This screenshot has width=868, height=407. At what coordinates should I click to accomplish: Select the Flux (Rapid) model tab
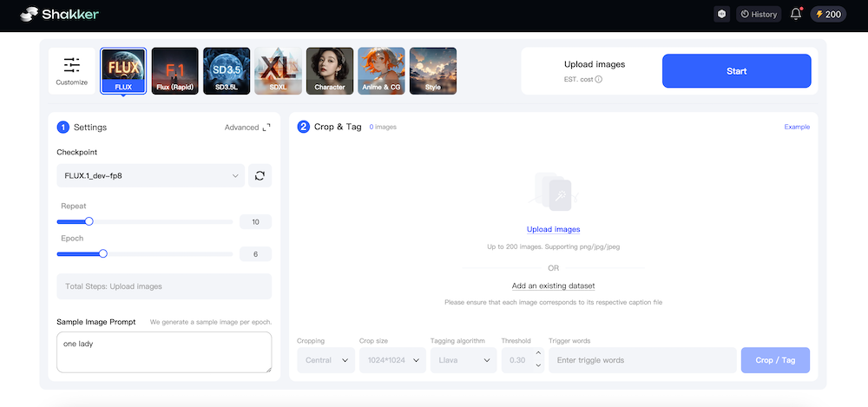tap(174, 70)
